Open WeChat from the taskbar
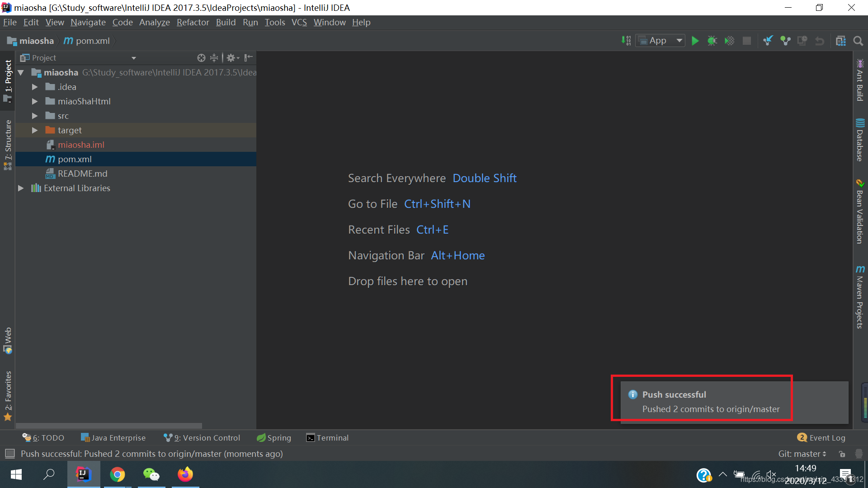This screenshot has width=868, height=488. (x=151, y=474)
